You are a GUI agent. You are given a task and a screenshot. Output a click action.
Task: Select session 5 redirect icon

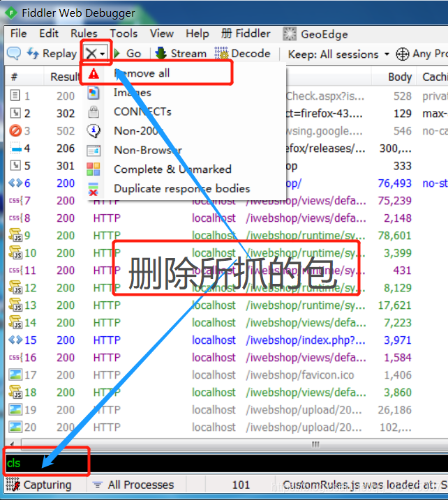coord(15,165)
